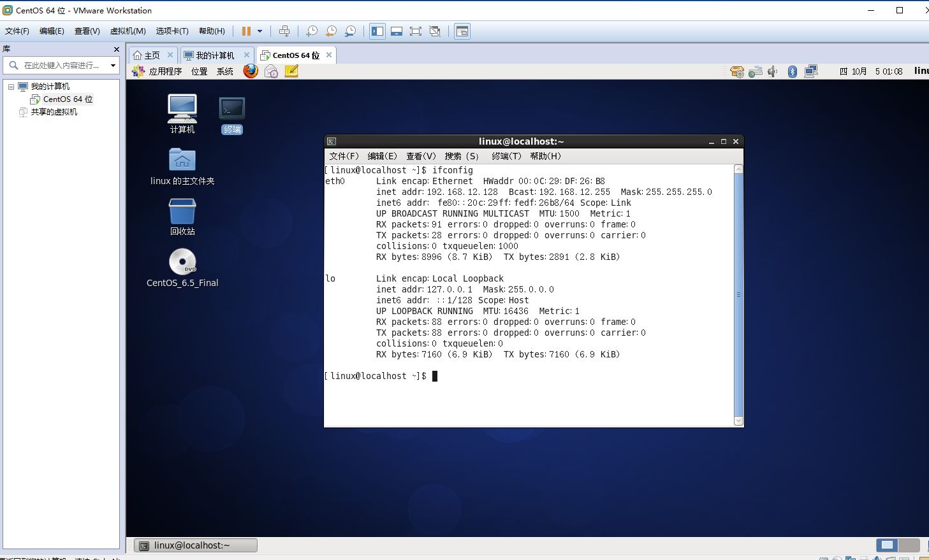This screenshot has height=560, width=929.
Task: Click the Unity mode icon
Action: [x=435, y=31]
